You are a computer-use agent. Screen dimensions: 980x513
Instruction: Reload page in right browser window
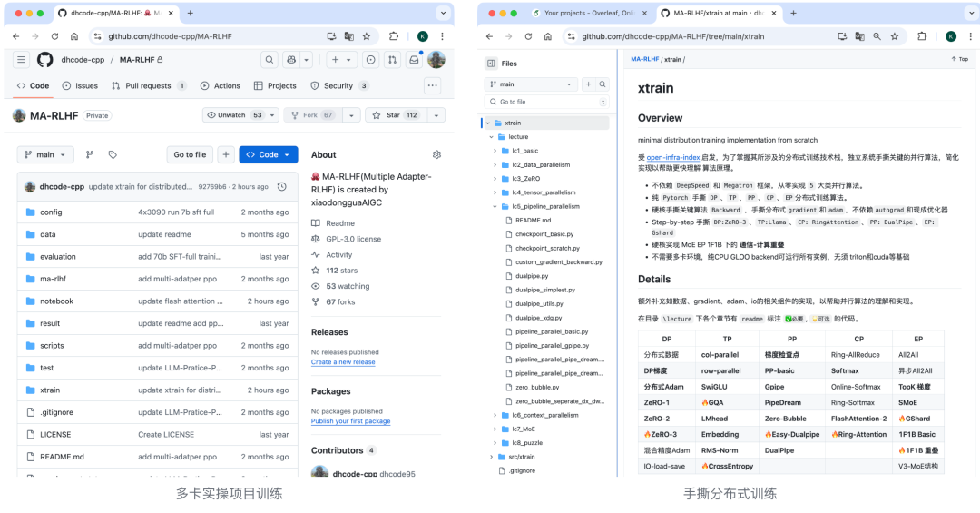click(528, 36)
